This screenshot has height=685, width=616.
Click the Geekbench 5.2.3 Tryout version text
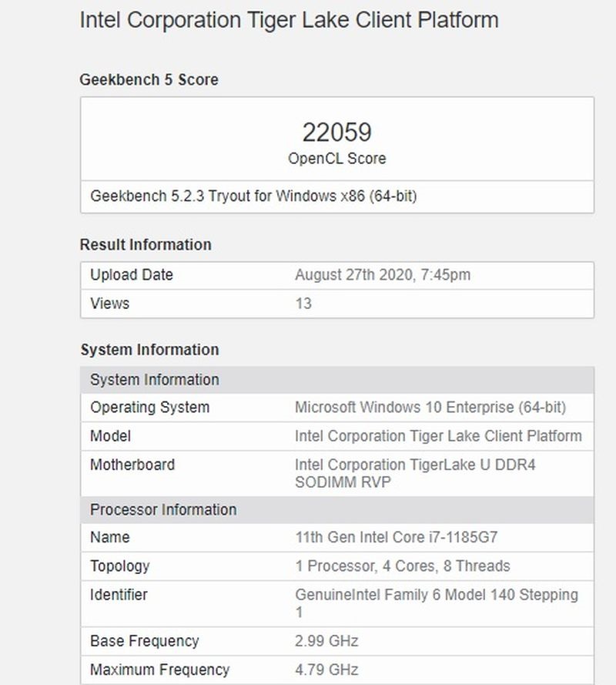pos(253,196)
